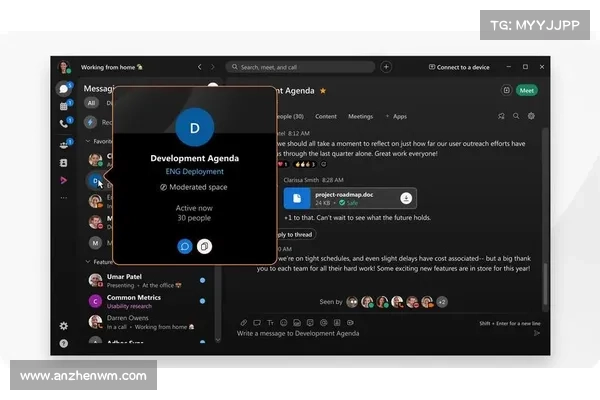Image resolution: width=600 pixels, height=400 pixels.
Task: Click the blue message button on the contact card
Action: click(x=184, y=246)
